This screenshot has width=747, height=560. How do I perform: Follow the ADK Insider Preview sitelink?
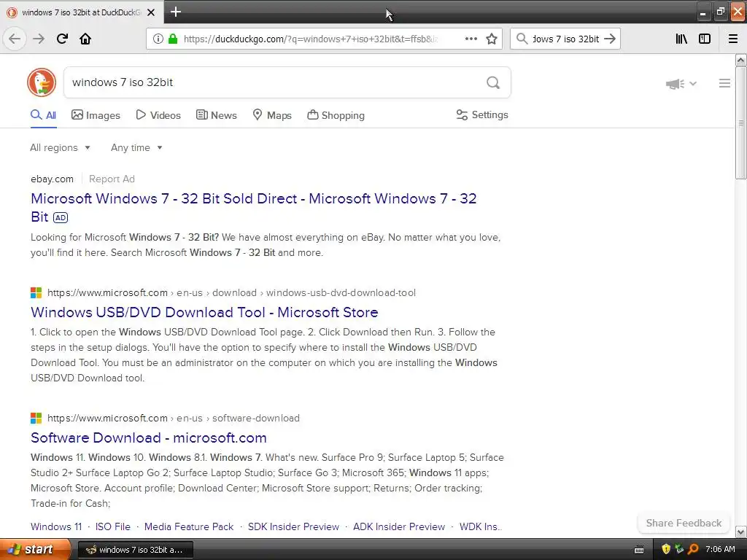pyautogui.click(x=399, y=526)
